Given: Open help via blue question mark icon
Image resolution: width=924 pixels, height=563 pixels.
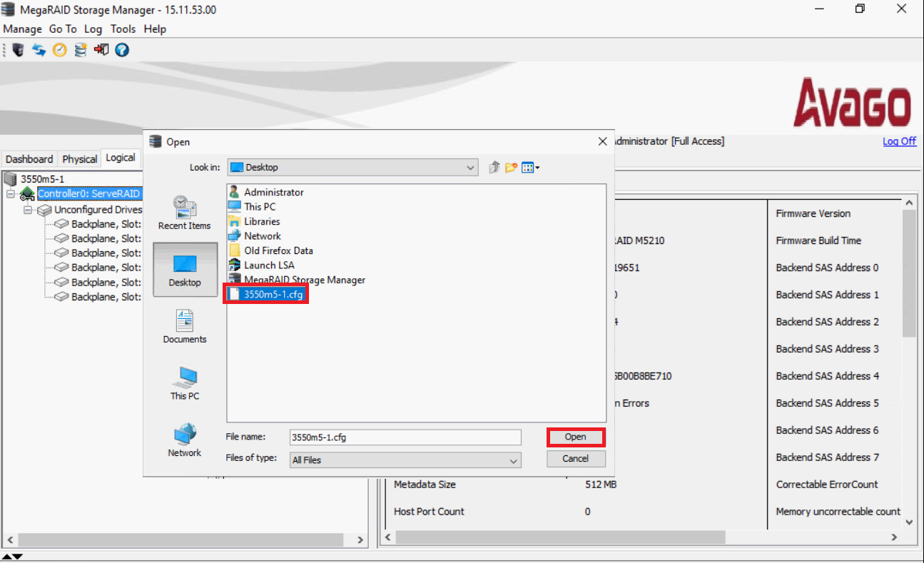Looking at the screenshot, I should click(x=122, y=50).
